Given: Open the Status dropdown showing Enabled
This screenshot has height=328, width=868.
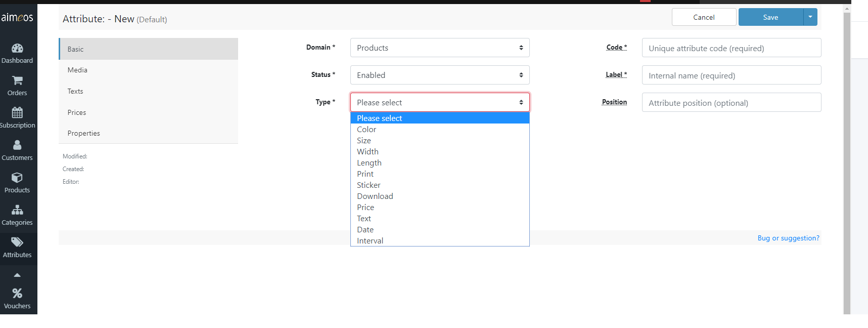Looking at the screenshot, I should [x=440, y=75].
